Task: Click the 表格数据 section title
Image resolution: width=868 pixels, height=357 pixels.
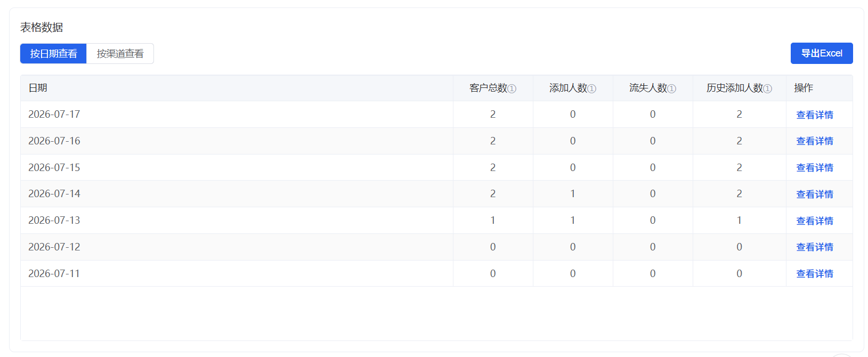Action: (42, 27)
